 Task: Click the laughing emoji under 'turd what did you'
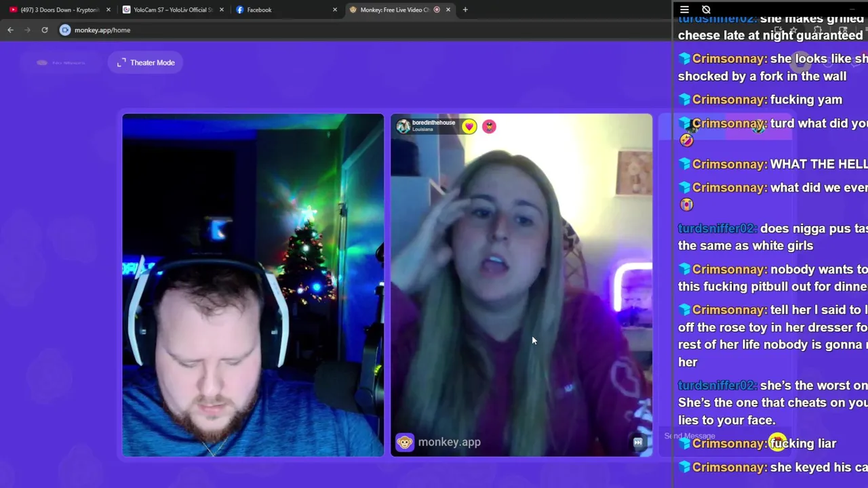(686, 140)
